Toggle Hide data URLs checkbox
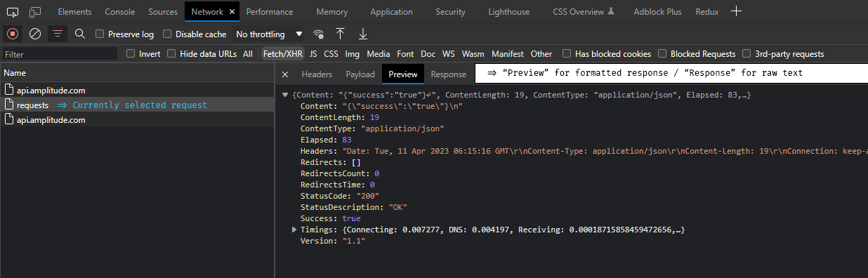The width and height of the screenshot is (868, 278). pyautogui.click(x=171, y=53)
